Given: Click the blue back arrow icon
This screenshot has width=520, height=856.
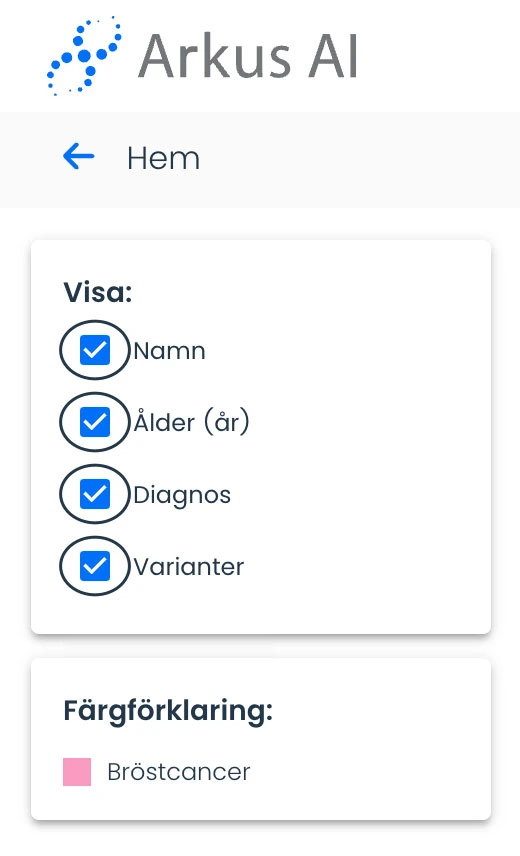Looking at the screenshot, I should [x=79, y=157].
